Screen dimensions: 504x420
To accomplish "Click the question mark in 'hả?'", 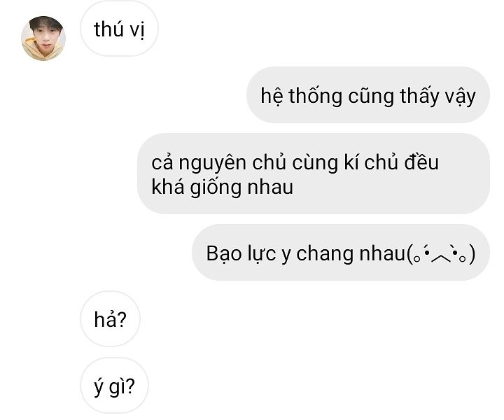I will tap(121, 319).
